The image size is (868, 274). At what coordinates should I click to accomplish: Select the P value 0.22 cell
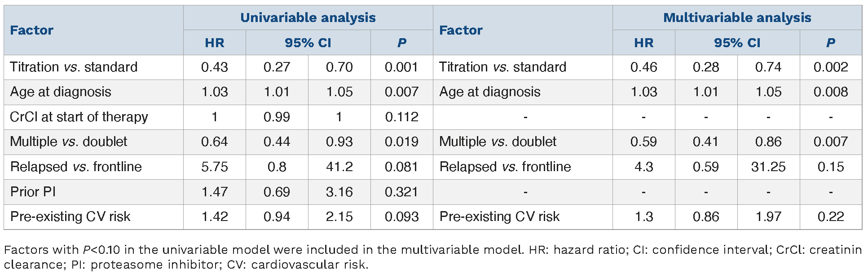[831, 217]
